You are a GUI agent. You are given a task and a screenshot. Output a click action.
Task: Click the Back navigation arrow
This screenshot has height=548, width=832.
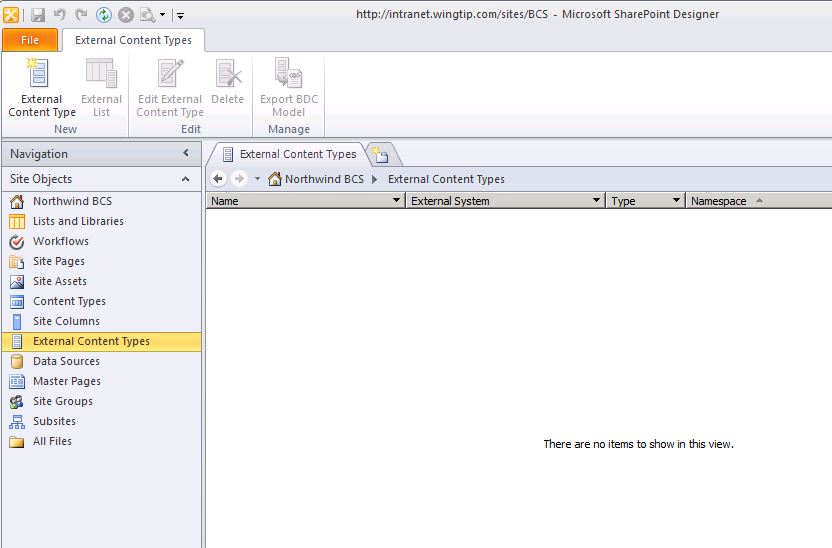point(218,179)
